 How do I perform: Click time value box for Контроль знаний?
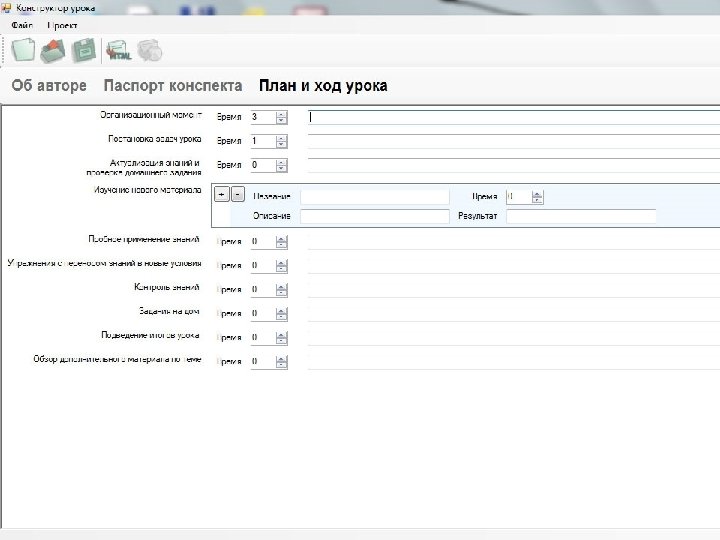(263, 289)
